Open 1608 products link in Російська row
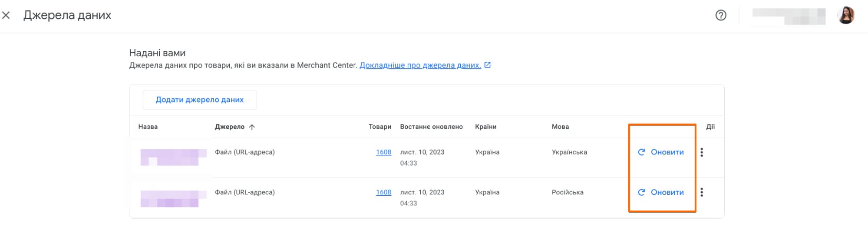The width and height of the screenshot is (868, 231). click(x=383, y=192)
